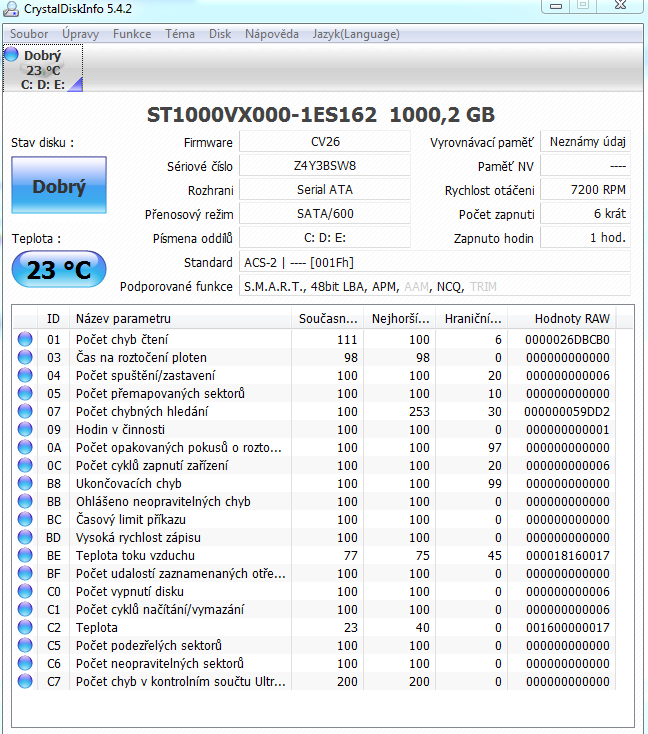The height and width of the screenshot is (734, 648).
Task: Click the Písmena oddílů C: D: E: field
Action: [325, 238]
